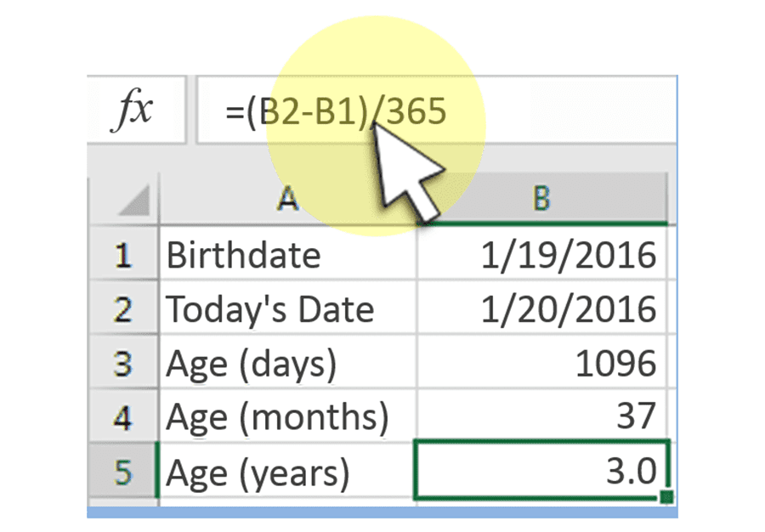Select row 5 header
Viewport: 765px width, 532px height.
pos(124,471)
